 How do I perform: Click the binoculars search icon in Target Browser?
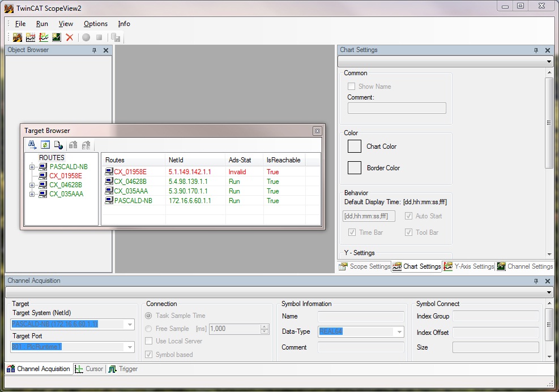coord(32,145)
